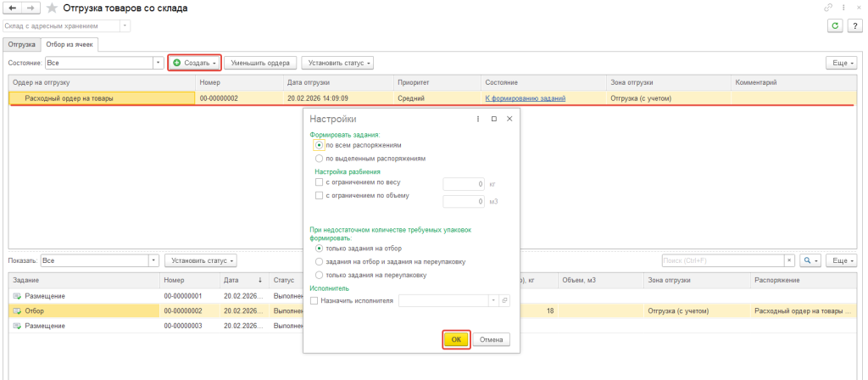This screenshot has height=380, width=868.
Task: Select 'по выделенным распоряжениям' radio option
Action: pyautogui.click(x=319, y=158)
